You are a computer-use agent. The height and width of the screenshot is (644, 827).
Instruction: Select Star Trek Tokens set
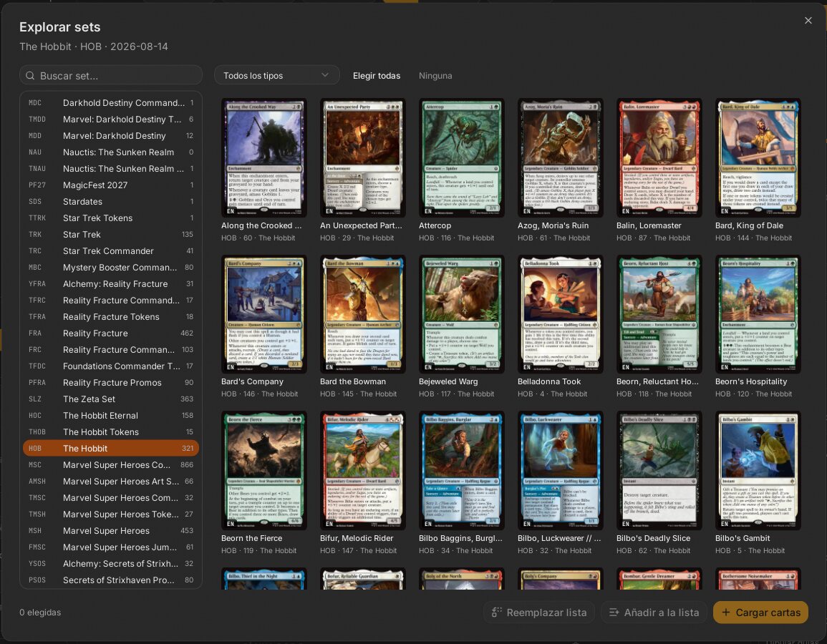pos(111,218)
